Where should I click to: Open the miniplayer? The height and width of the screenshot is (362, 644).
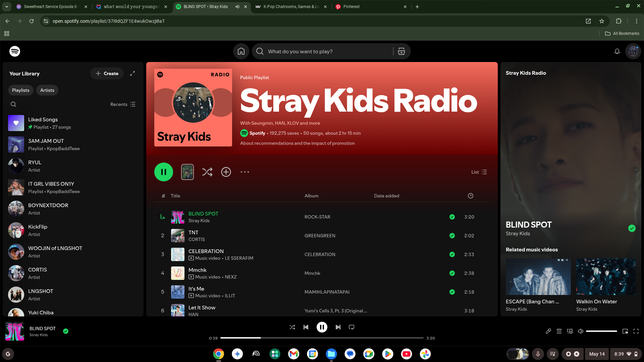(625, 331)
